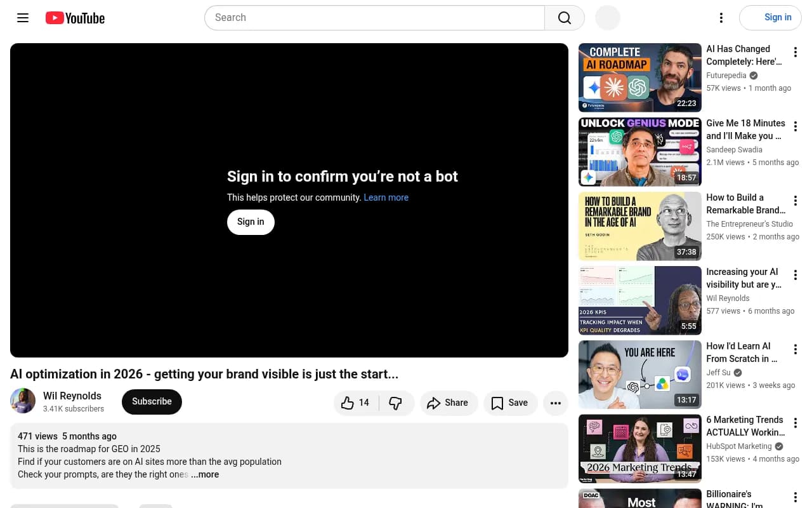The image size is (812, 508).
Task: Like the video with thumbs up
Action: pyautogui.click(x=356, y=403)
